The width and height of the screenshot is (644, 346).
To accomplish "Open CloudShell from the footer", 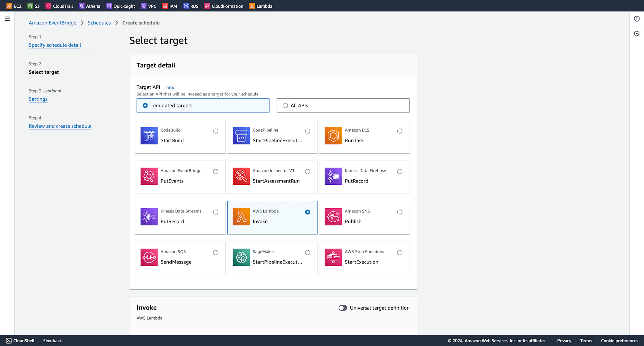I will [20, 341].
